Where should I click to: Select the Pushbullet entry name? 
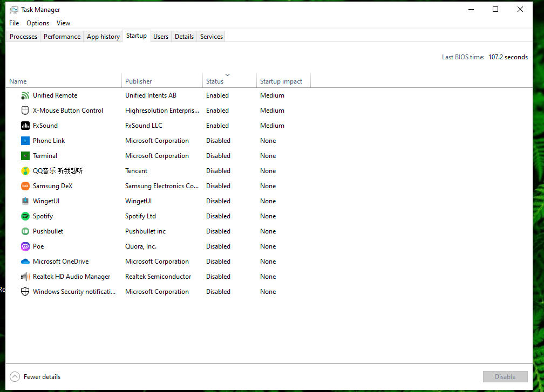click(48, 231)
